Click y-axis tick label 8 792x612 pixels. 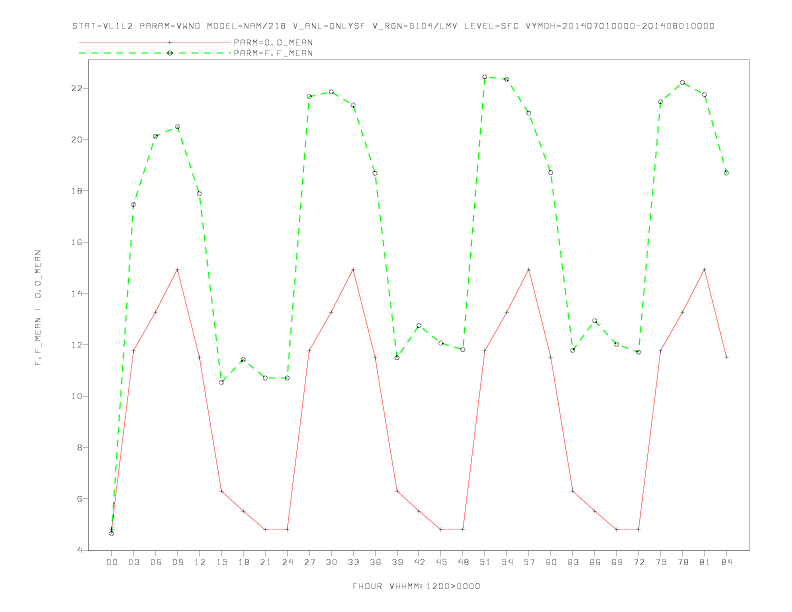click(x=80, y=447)
